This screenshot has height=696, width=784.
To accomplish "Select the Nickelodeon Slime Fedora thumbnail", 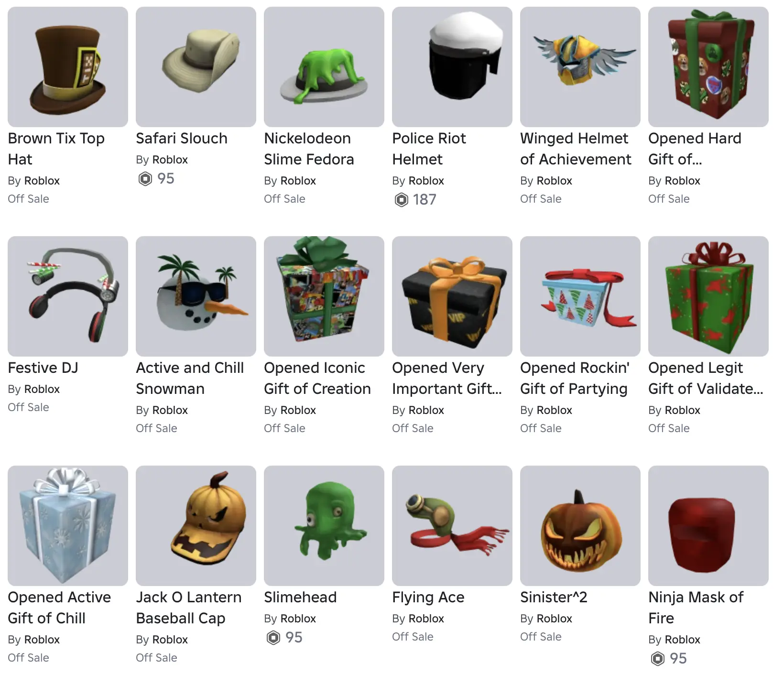I will tap(324, 67).
